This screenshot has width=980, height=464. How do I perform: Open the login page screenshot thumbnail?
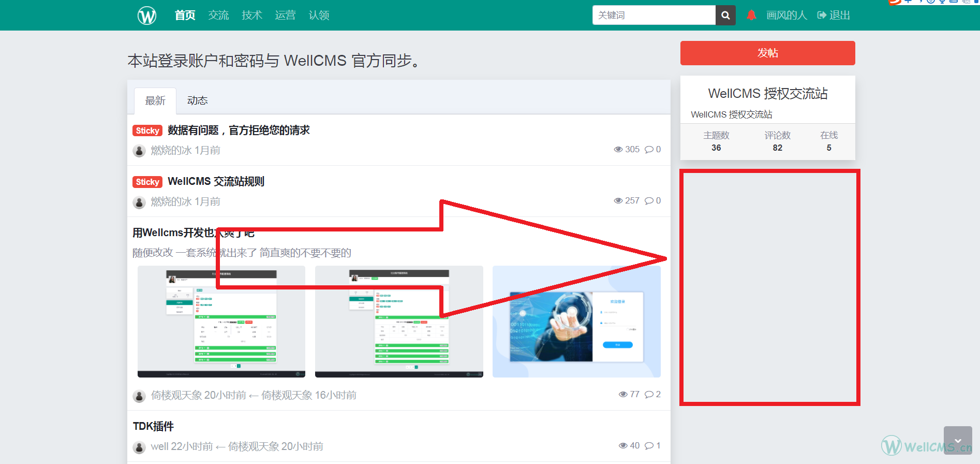[576, 322]
